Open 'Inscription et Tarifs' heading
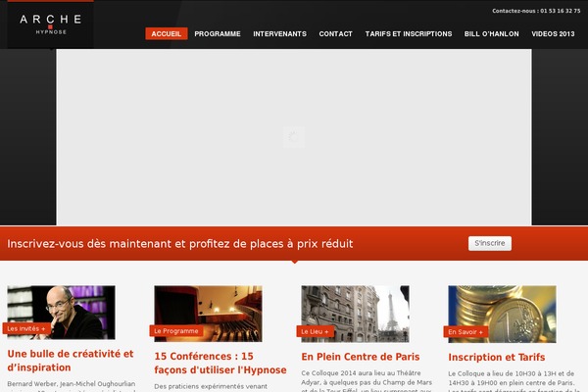 [x=497, y=357]
